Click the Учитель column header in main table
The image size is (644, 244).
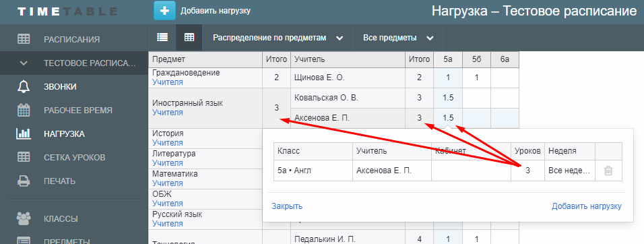348,59
